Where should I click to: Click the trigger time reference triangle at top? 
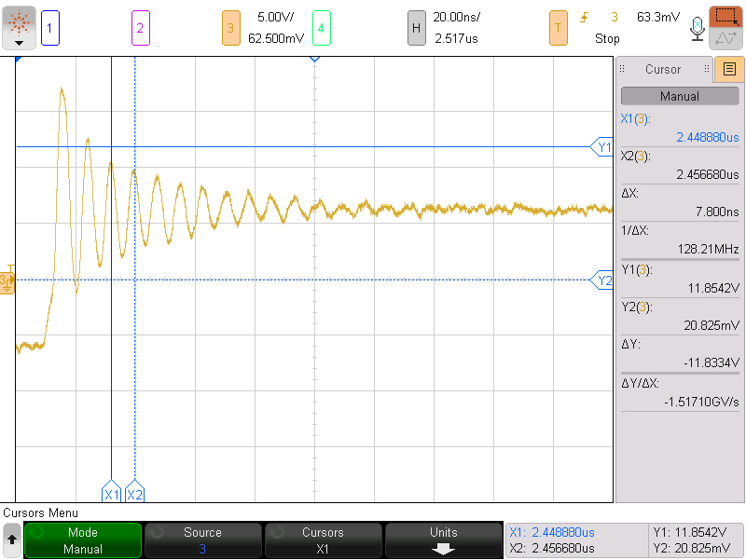pyautogui.click(x=314, y=59)
